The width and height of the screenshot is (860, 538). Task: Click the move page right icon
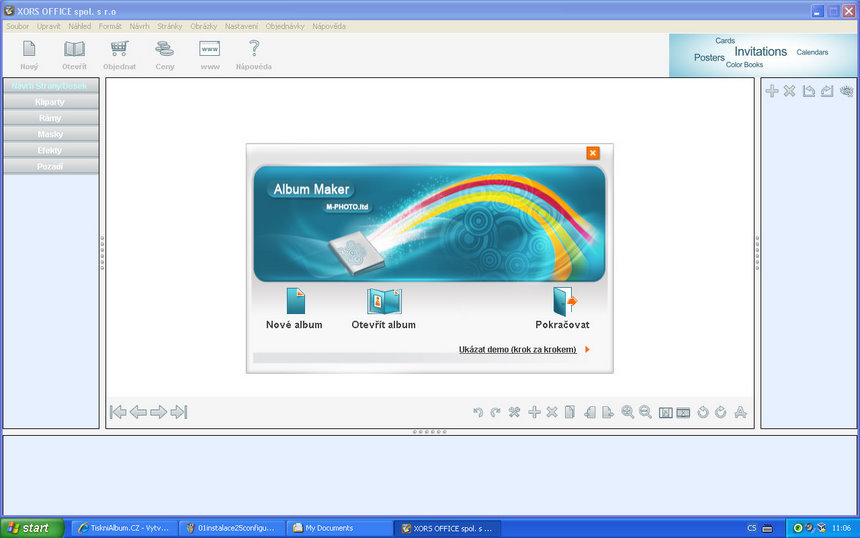click(608, 412)
